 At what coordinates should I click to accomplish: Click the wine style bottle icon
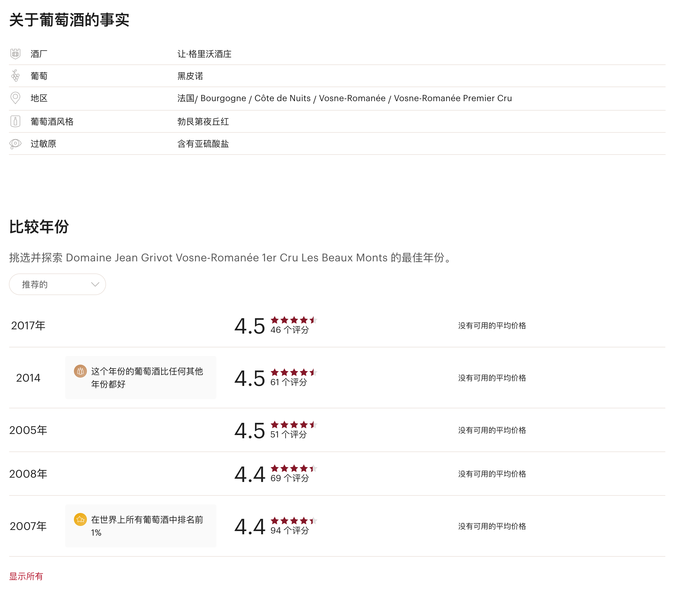[x=15, y=121]
